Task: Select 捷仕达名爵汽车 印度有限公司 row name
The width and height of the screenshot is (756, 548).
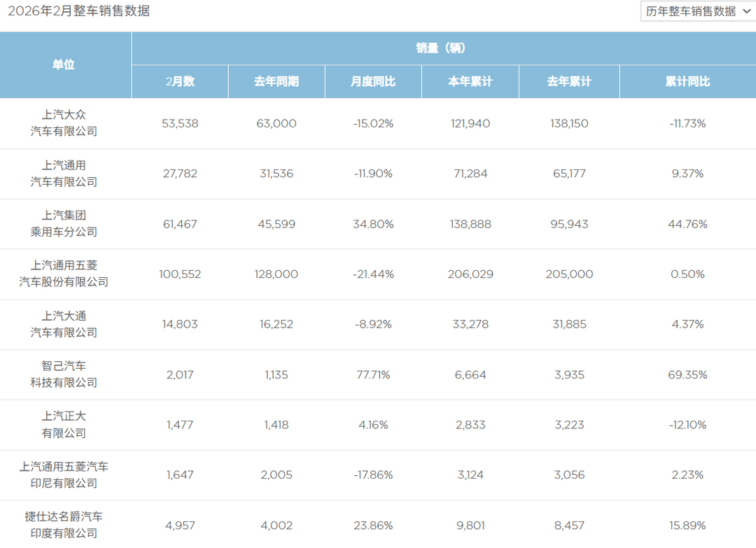Action: 64,525
